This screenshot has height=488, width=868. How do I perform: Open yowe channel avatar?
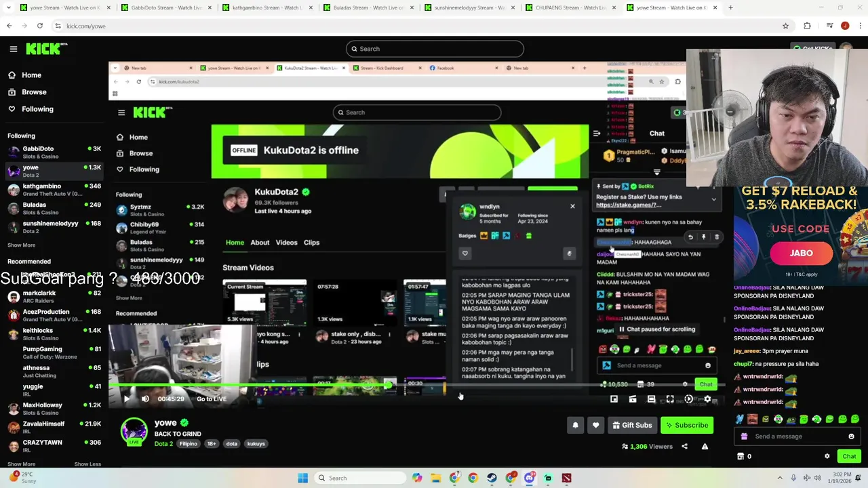(x=134, y=432)
